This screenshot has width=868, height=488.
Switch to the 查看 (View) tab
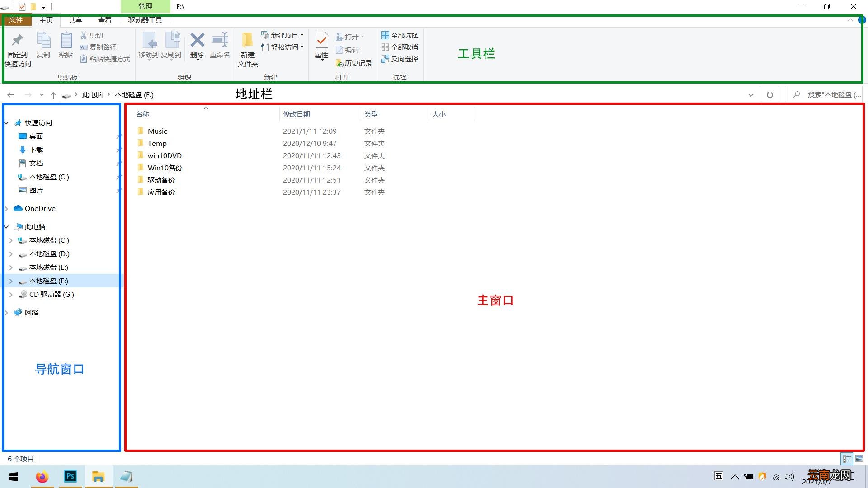coord(105,20)
